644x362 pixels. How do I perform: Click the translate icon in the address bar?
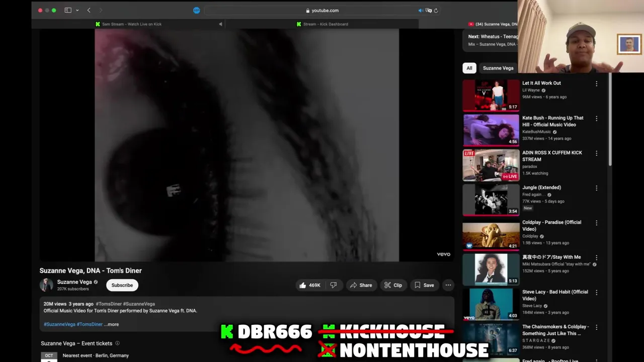[429, 10]
